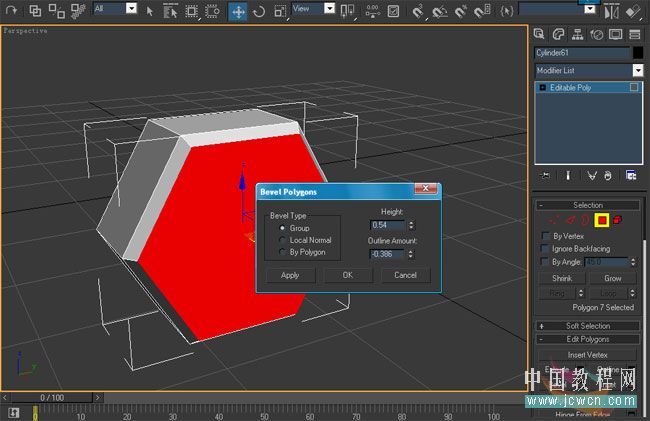Click the Align tool icon

(x=633, y=12)
